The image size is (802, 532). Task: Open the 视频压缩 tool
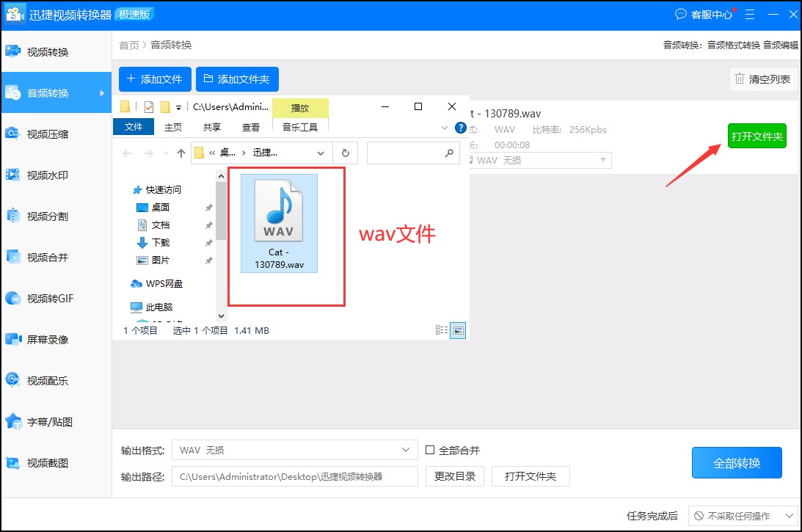point(55,134)
